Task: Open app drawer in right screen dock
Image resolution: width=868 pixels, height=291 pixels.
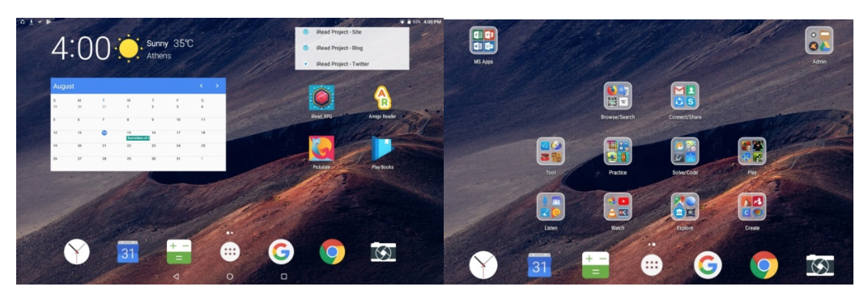Action: 652,265
